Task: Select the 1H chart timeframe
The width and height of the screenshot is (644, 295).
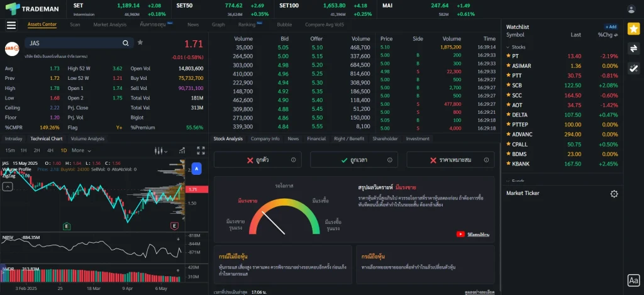Action: coord(23,150)
